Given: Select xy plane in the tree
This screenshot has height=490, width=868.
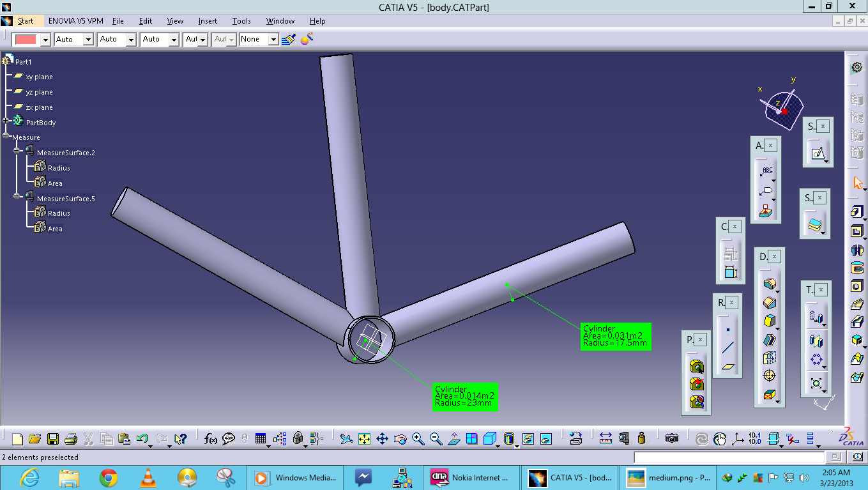Looking at the screenshot, I should pyautogui.click(x=39, y=77).
